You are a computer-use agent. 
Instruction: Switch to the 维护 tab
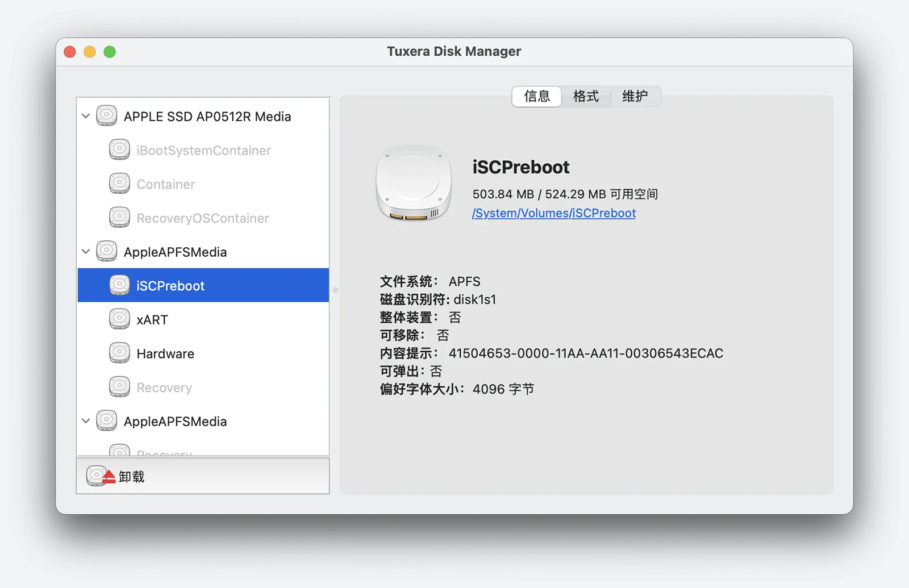(635, 97)
